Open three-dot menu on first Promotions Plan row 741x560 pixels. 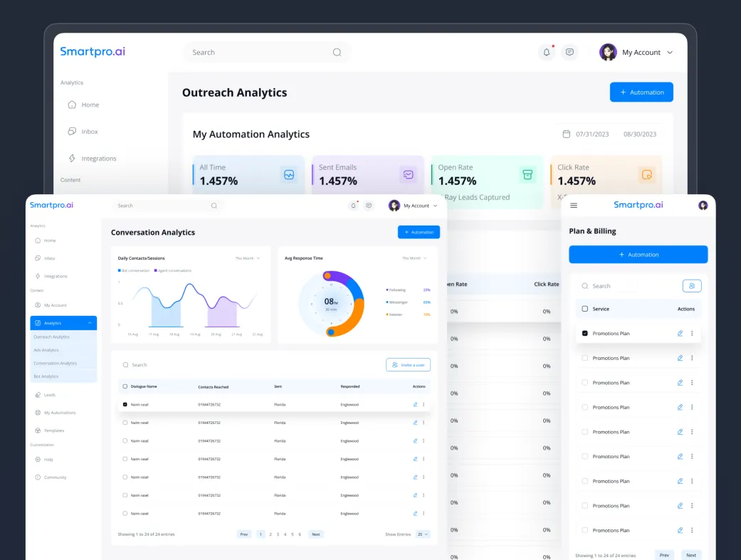click(692, 333)
